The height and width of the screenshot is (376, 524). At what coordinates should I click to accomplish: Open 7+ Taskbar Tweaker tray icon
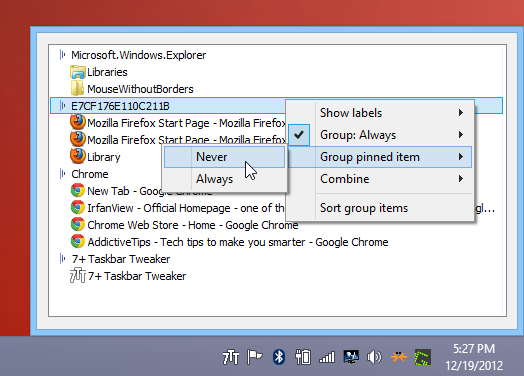click(x=231, y=357)
